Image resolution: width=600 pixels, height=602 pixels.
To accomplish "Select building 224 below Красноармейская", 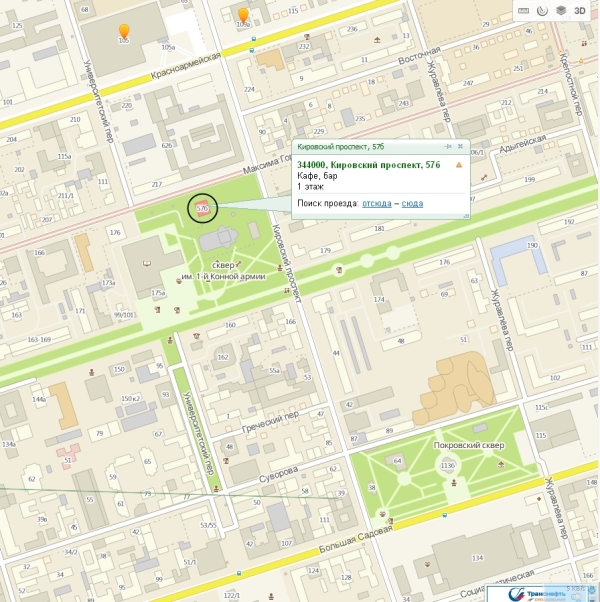I will 249,89.
